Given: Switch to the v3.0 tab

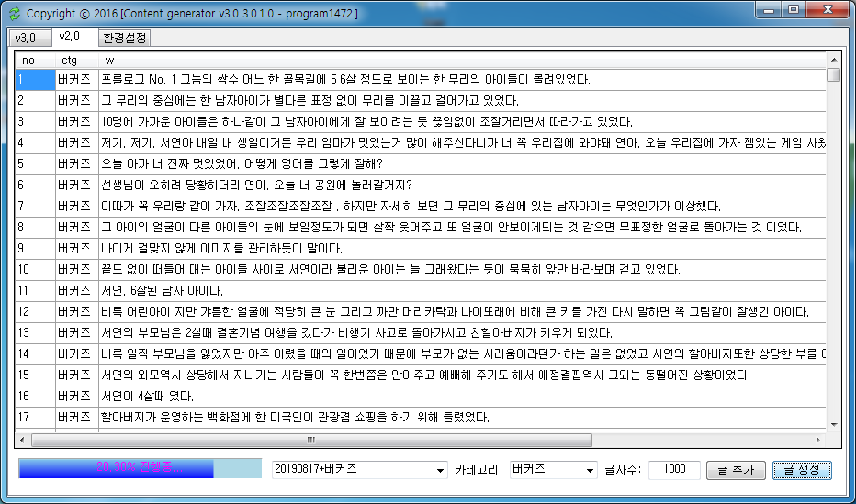Looking at the screenshot, I should pyautogui.click(x=26, y=38).
